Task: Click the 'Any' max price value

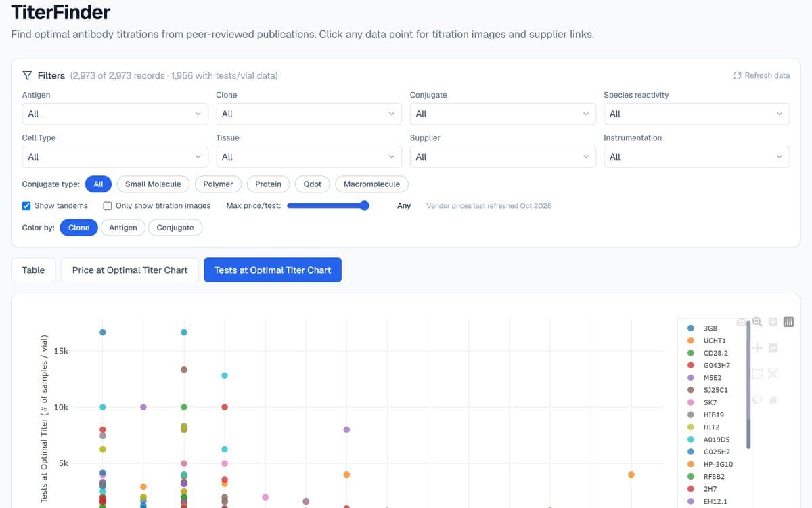Action: (x=404, y=205)
